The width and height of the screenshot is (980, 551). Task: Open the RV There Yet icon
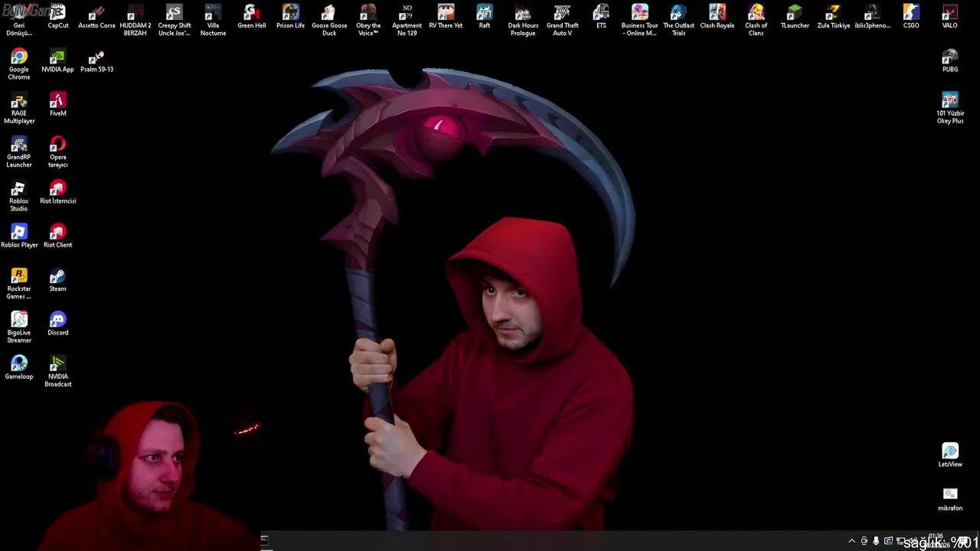[x=446, y=17]
